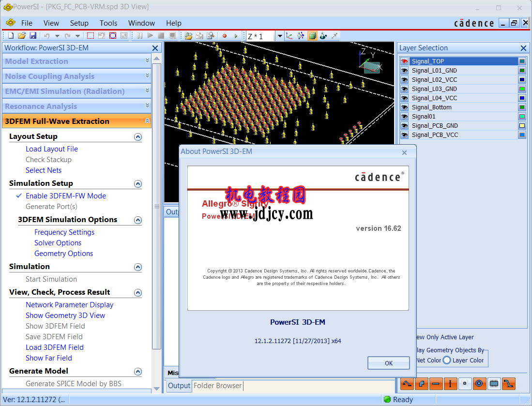The width and height of the screenshot is (532, 406).
Task: Click the small green arrow run icon
Action: 236,36
